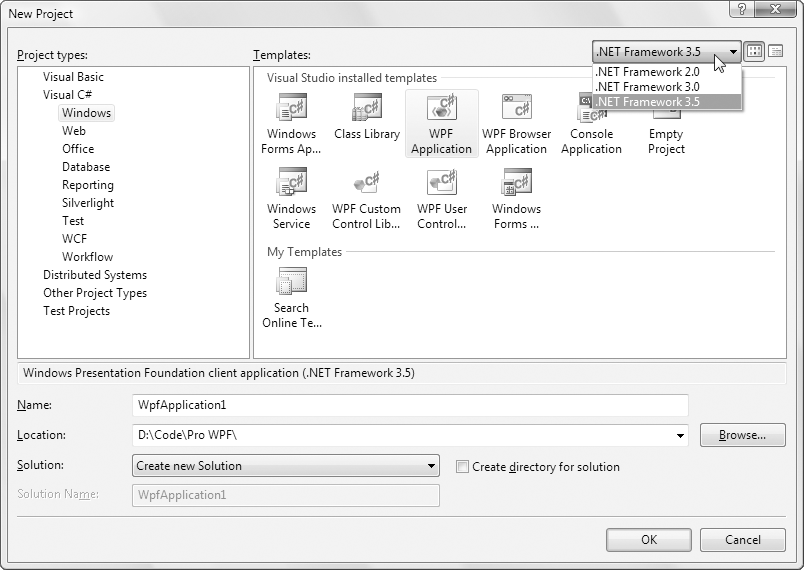Select Other Project Types node
Viewport: 804px width, 570px height.
click(95, 293)
